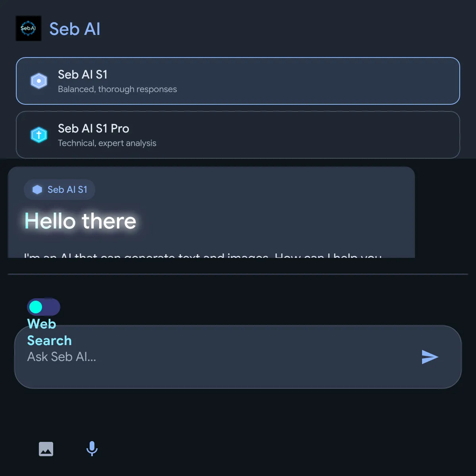
Task: Click the SebAI logo icon
Action: pyautogui.click(x=28, y=29)
